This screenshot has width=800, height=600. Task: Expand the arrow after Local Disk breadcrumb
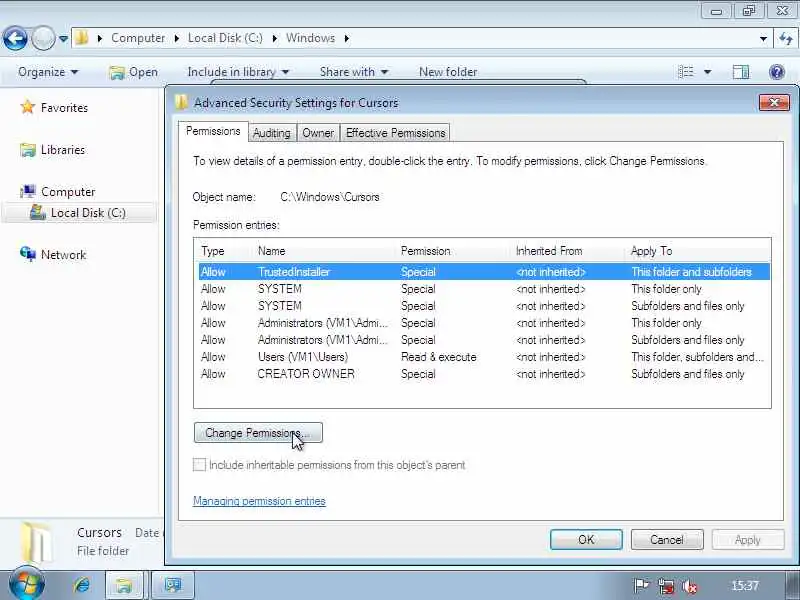(274, 38)
